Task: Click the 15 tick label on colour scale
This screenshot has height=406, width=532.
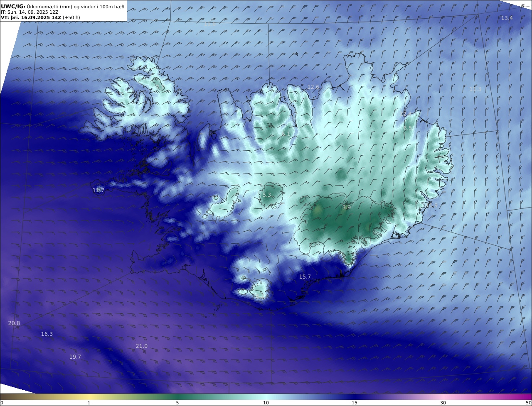Action: [x=355, y=403]
